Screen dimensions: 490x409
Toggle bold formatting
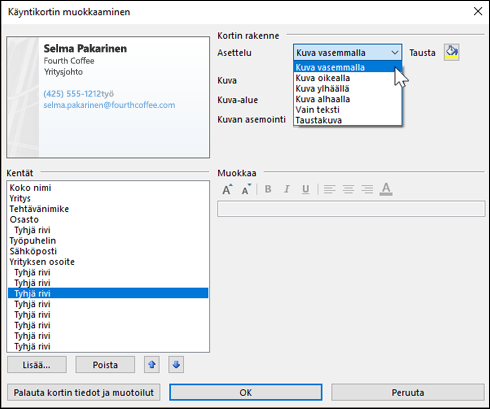[268, 189]
